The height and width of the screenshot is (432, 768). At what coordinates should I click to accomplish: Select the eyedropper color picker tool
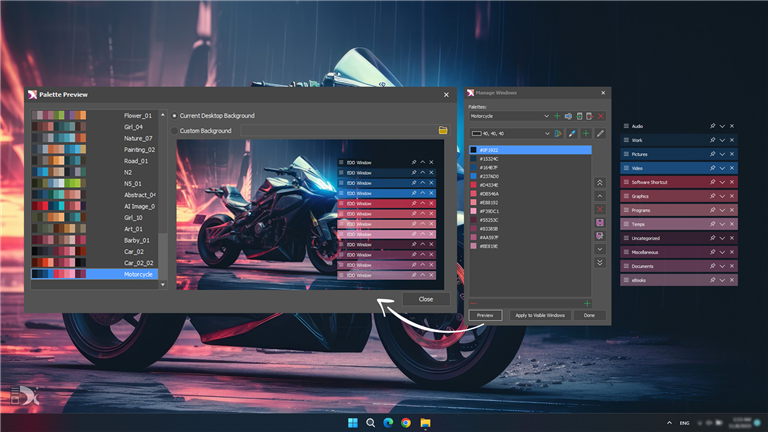tap(572, 133)
